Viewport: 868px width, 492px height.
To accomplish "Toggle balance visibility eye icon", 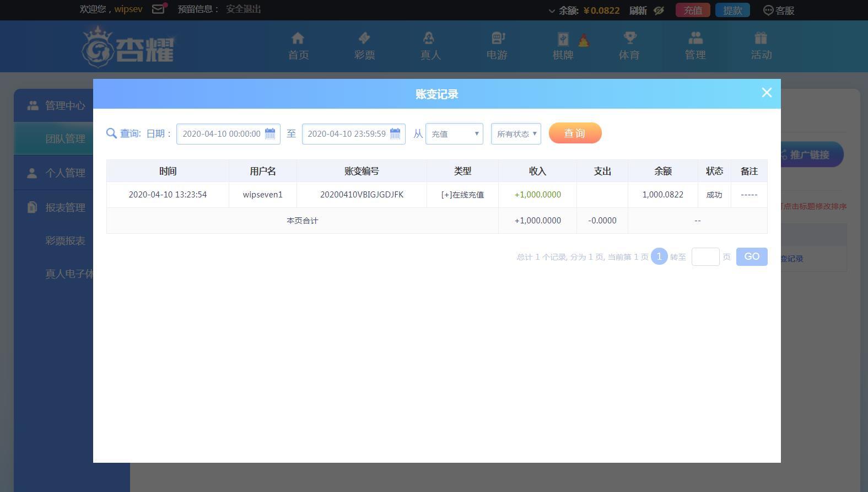I will [659, 10].
